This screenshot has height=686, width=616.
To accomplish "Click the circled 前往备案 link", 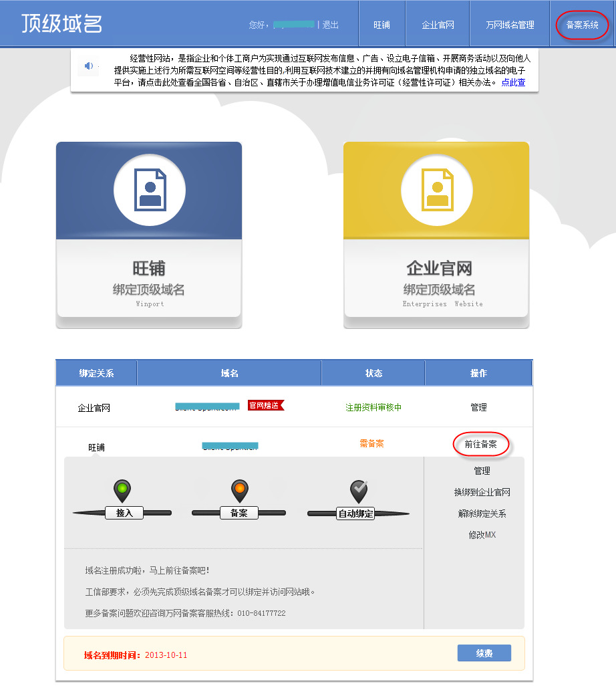I will (481, 443).
